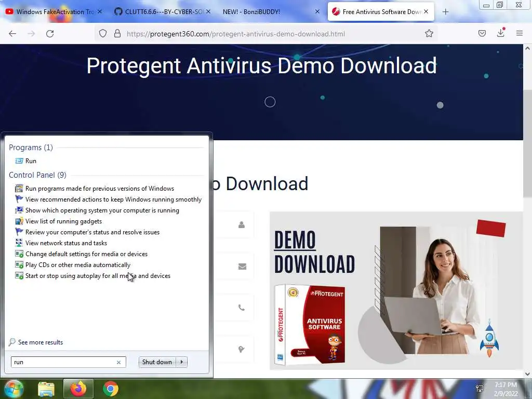The width and height of the screenshot is (532, 399).
Task: Click the Firefox taskbar icon
Action: [x=78, y=389]
